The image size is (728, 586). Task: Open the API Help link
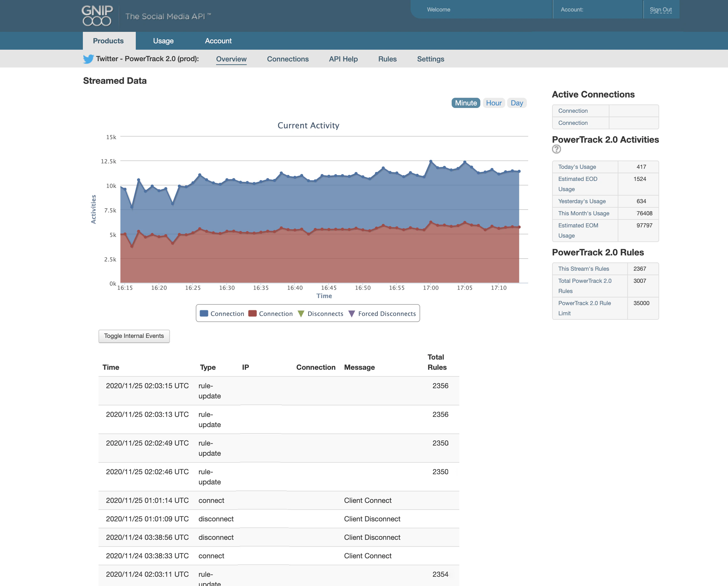coord(343,59)
